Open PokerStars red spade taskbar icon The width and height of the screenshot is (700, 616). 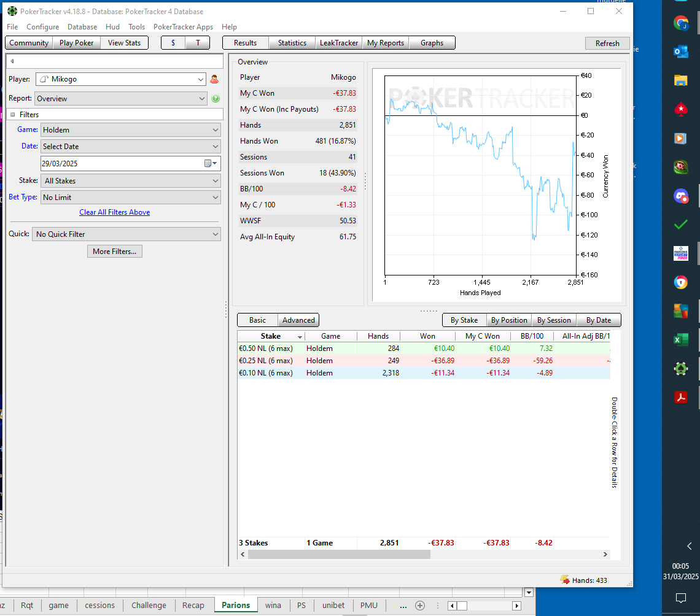681,109
